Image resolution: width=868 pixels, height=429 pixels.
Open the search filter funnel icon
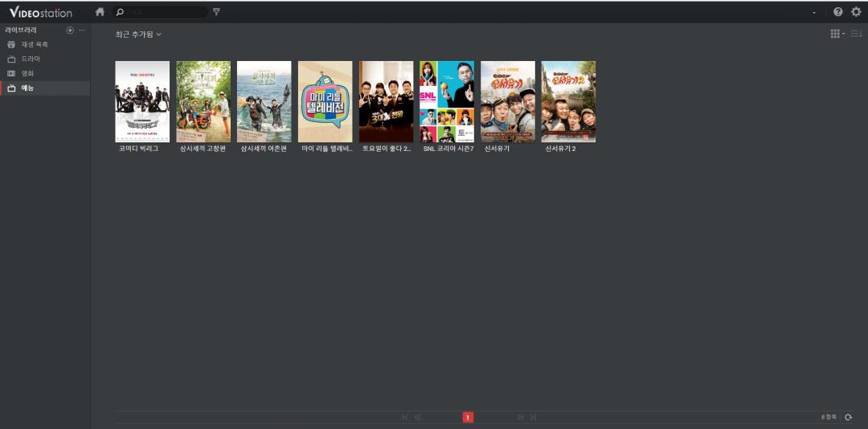[x=216, y=12]
